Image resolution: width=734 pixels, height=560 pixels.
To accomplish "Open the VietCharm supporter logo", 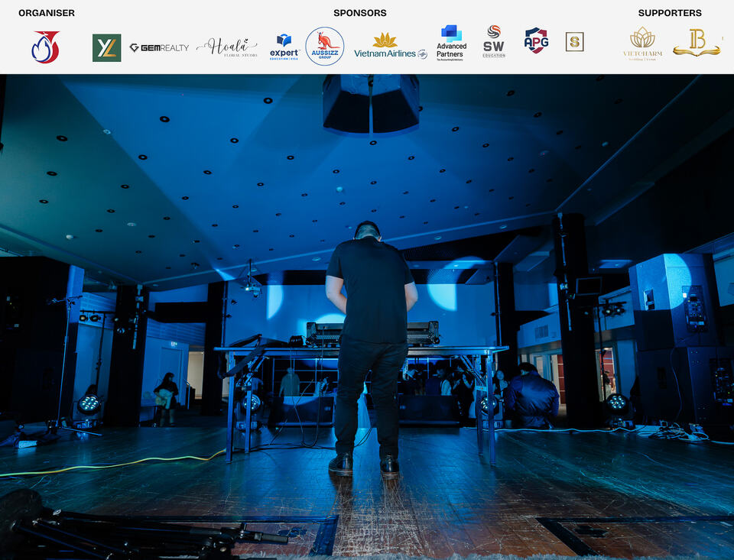I will pos(643,44).
